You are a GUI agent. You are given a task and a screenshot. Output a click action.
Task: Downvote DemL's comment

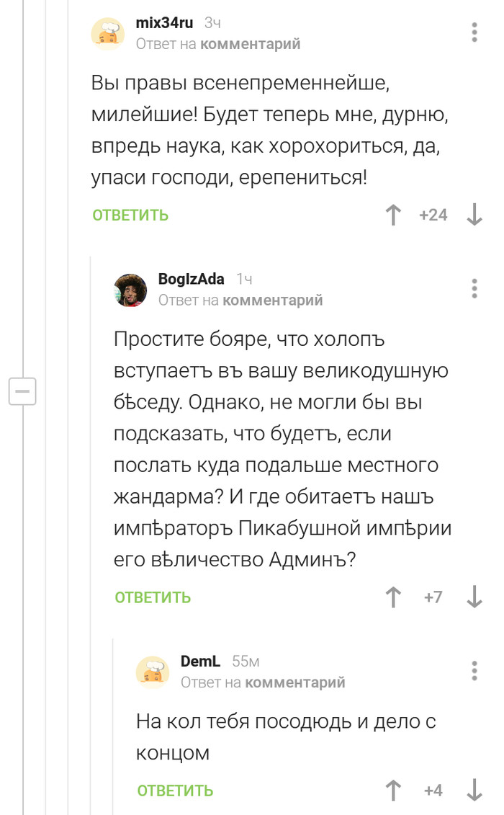pyautogui.click(x=474, y=790)
